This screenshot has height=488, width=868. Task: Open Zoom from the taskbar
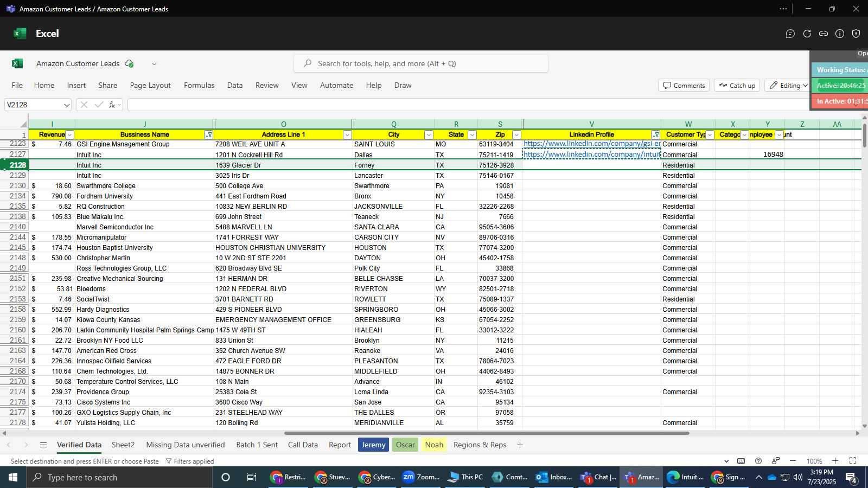tap(421, 477)
